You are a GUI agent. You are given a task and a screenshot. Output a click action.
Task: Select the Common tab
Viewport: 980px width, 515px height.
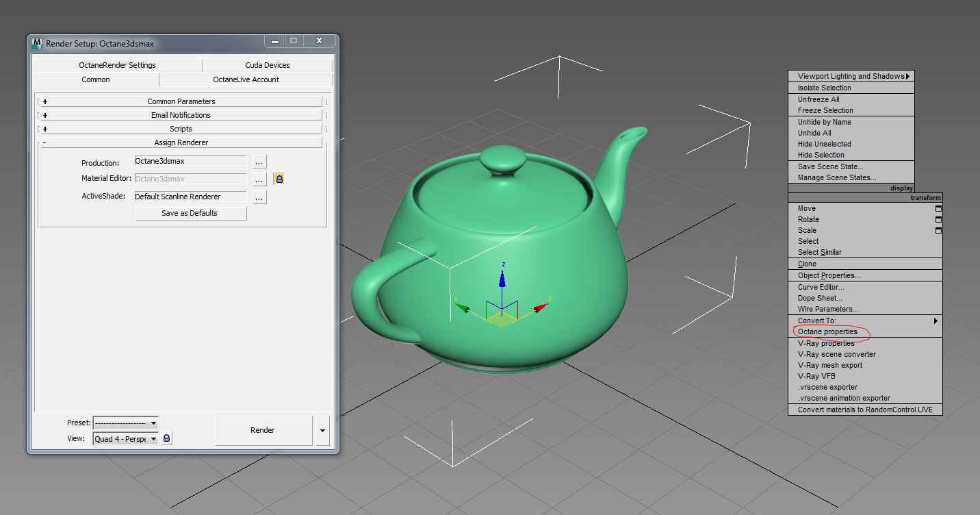[96, 79]
